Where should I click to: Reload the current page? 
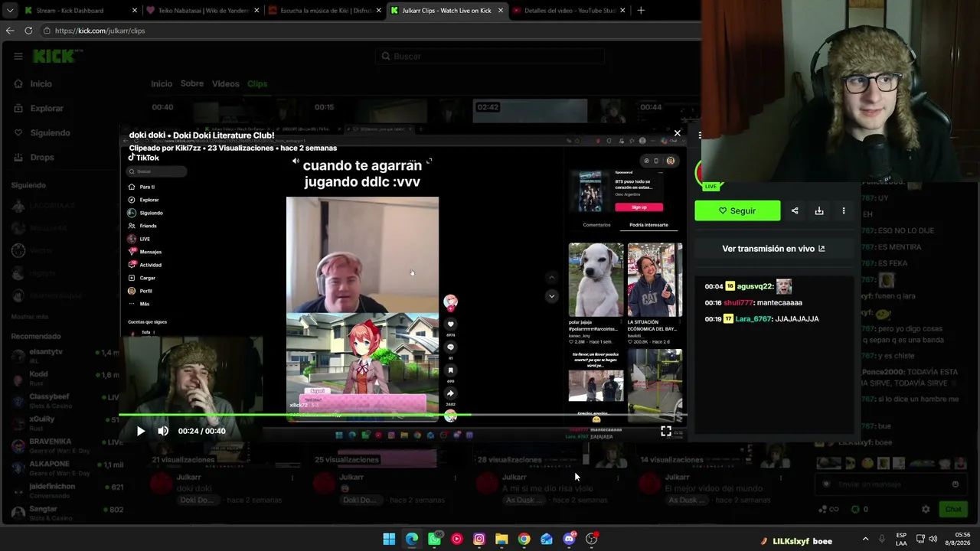coord(28,31)
